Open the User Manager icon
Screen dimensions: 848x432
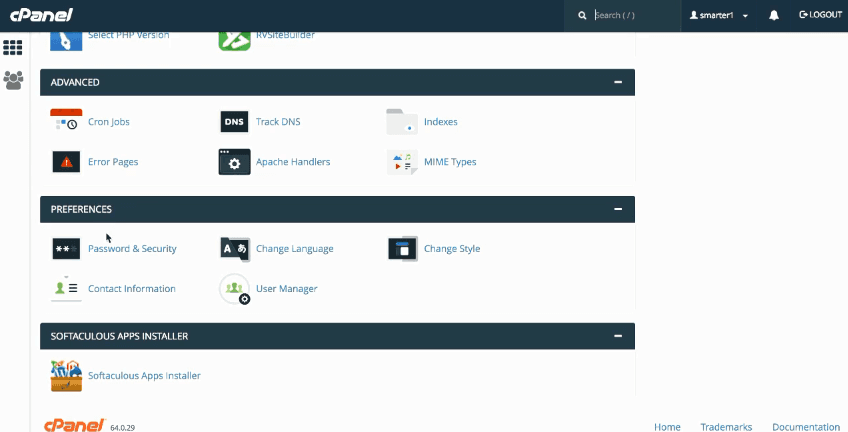[235, 289]
